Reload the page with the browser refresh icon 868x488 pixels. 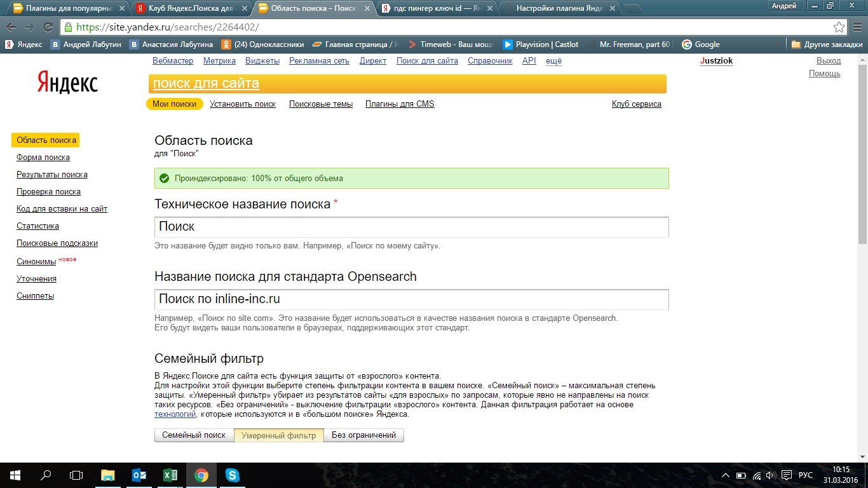pyautogui.click(x=48, y=27)
